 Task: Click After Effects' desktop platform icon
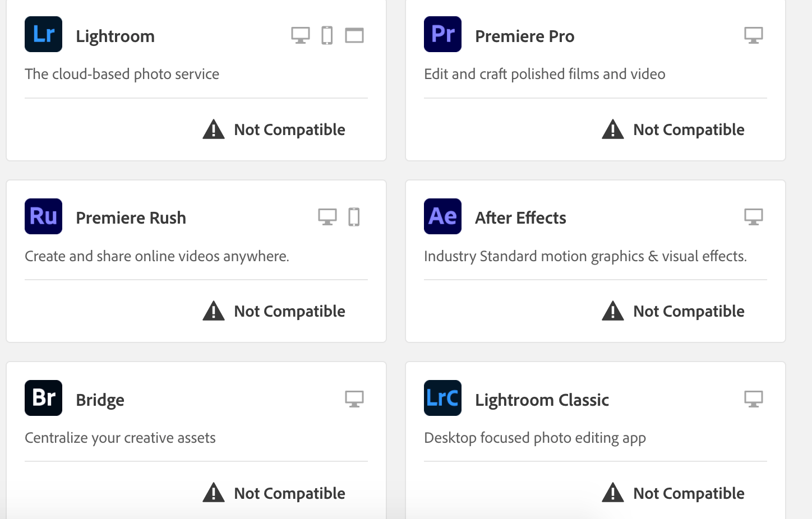coord(754,217)
